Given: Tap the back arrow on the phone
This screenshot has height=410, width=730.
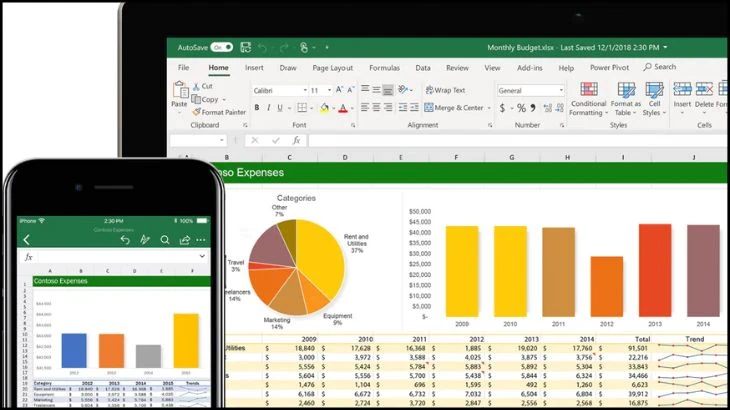Looking at the screenshot, I should [x=27, y=240].
